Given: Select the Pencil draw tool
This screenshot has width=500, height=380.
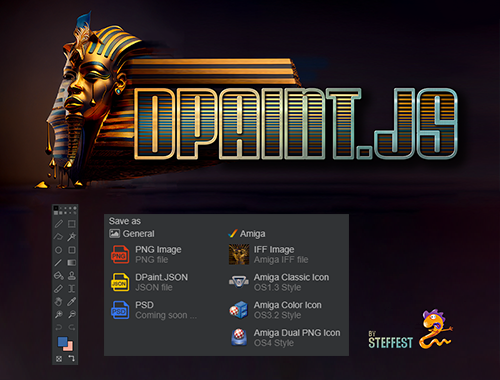Looking at the screenshot, I should [x=58, y=224].
